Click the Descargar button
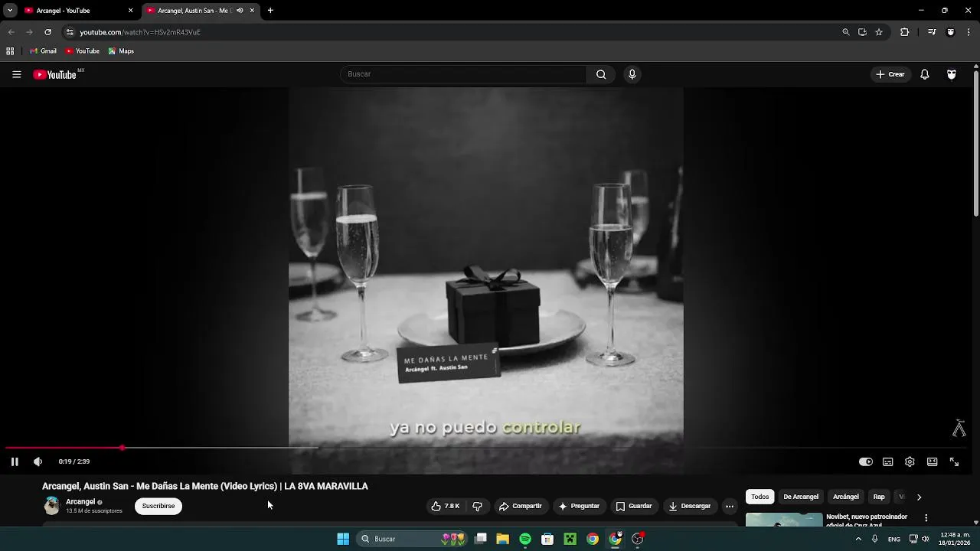Viewport: 980px width, 551px height. click(690, 506)
